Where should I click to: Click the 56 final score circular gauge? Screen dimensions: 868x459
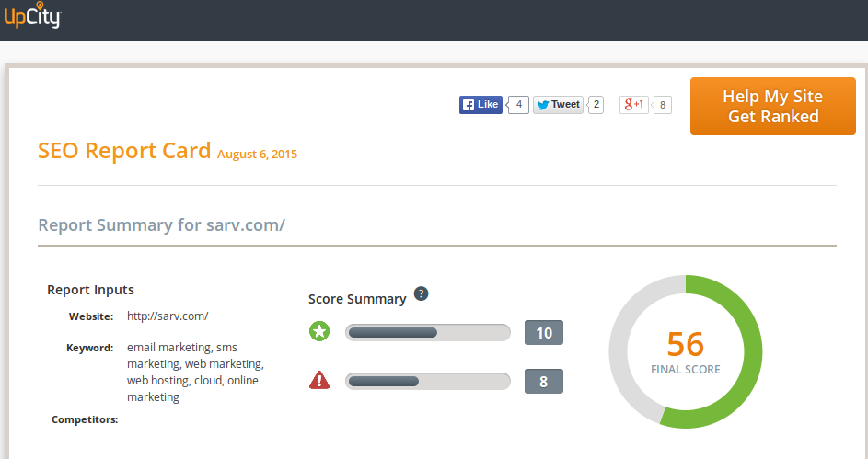(x=686, y=351)
